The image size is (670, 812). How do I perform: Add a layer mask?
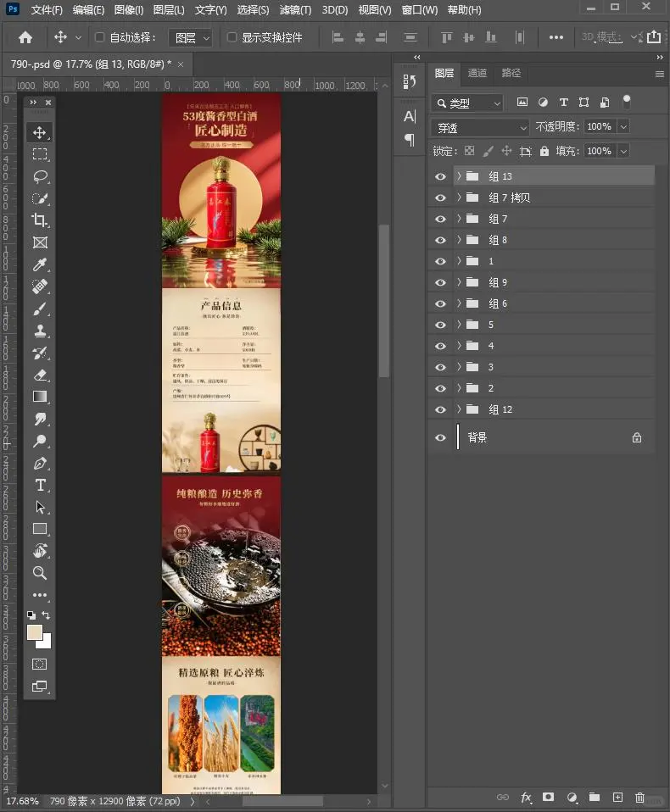(x=548, y=797)
